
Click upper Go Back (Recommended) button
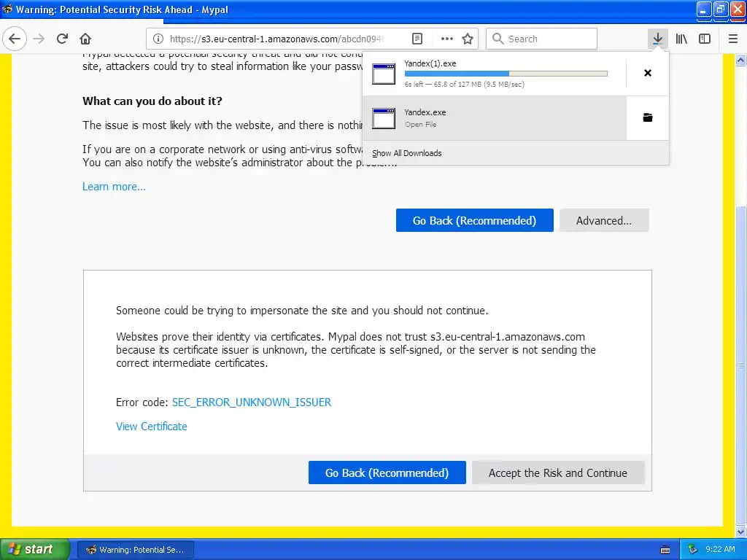coord(474,220)
